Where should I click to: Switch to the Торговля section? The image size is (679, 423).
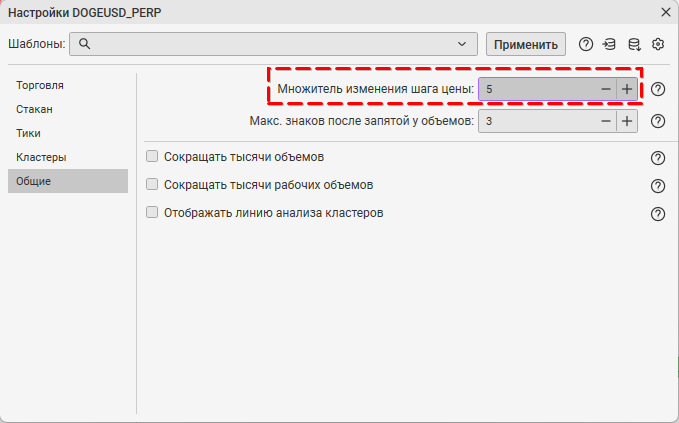coord(41,85)
